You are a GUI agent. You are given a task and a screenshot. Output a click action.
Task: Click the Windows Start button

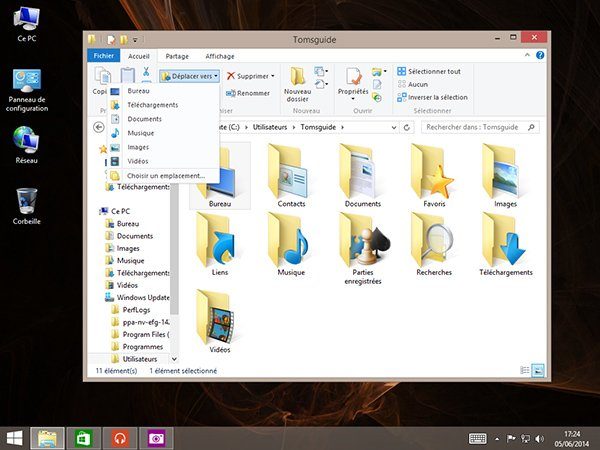[x=14, y=438]
